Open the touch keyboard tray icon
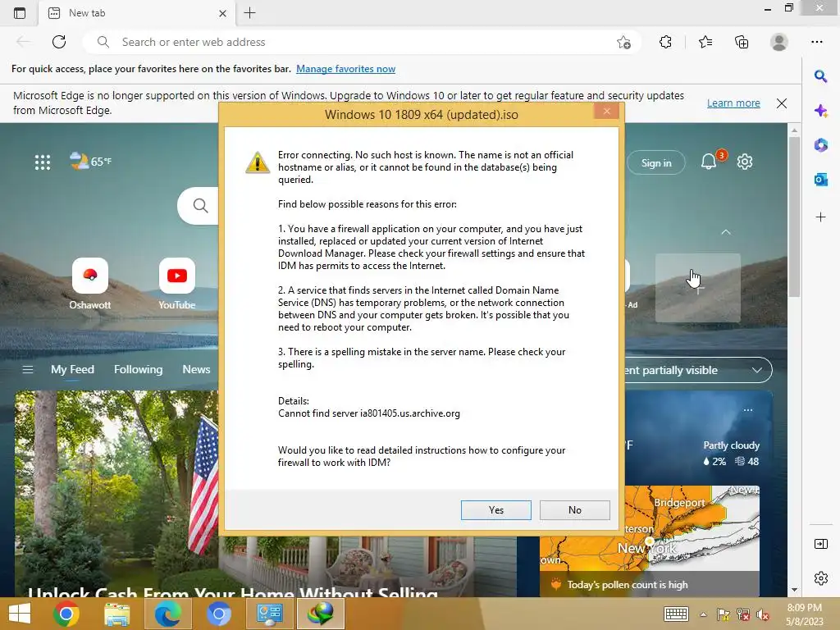This screenshot has height=630, width=840. (x=676, y=614)
